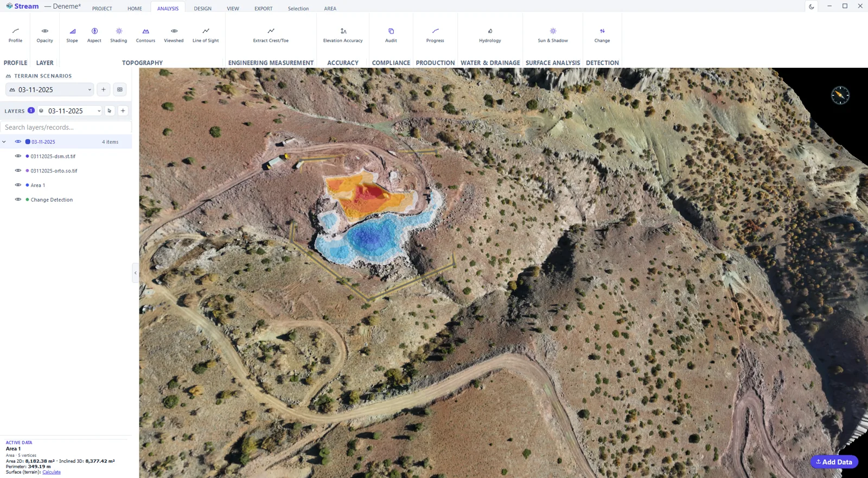868x478 pixels.
Task: Start the Viewshed analysis
Action: 174,35
